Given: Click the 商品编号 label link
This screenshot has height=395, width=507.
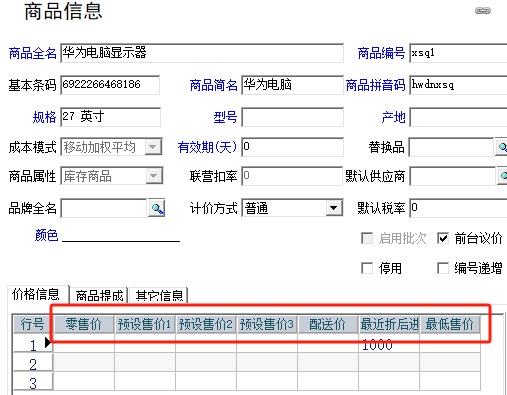Looking at the screenshot, I should pos(381,53).
